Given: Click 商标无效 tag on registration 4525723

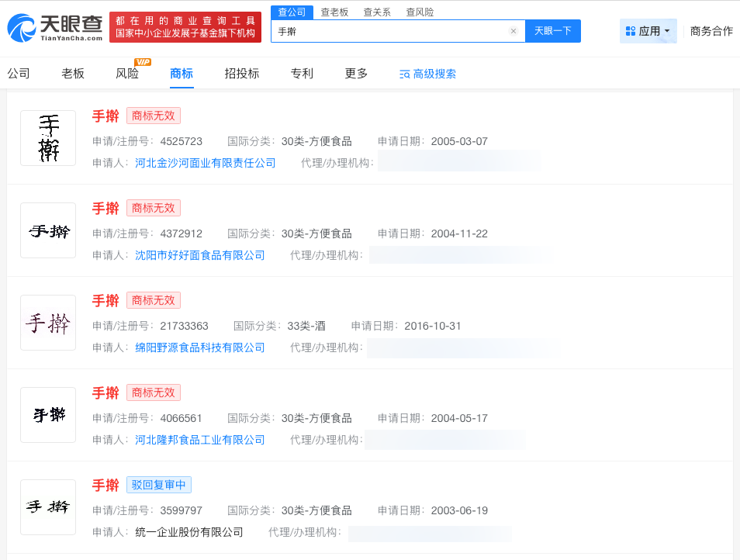Looking at the screenshot, I should click(154, 116).
